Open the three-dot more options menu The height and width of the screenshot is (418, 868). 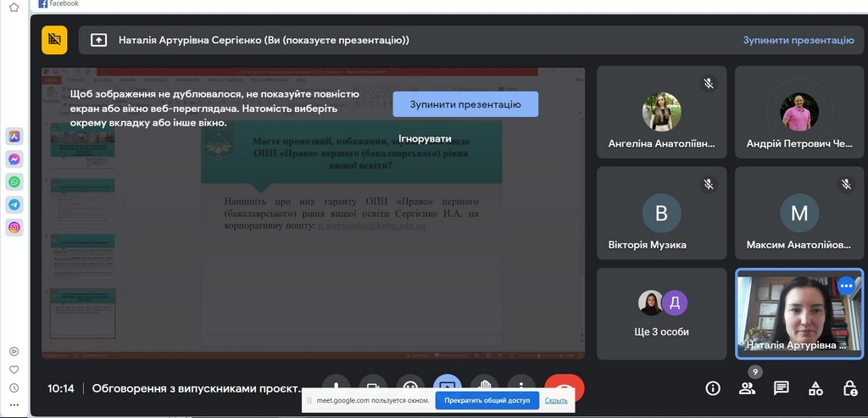521,383
